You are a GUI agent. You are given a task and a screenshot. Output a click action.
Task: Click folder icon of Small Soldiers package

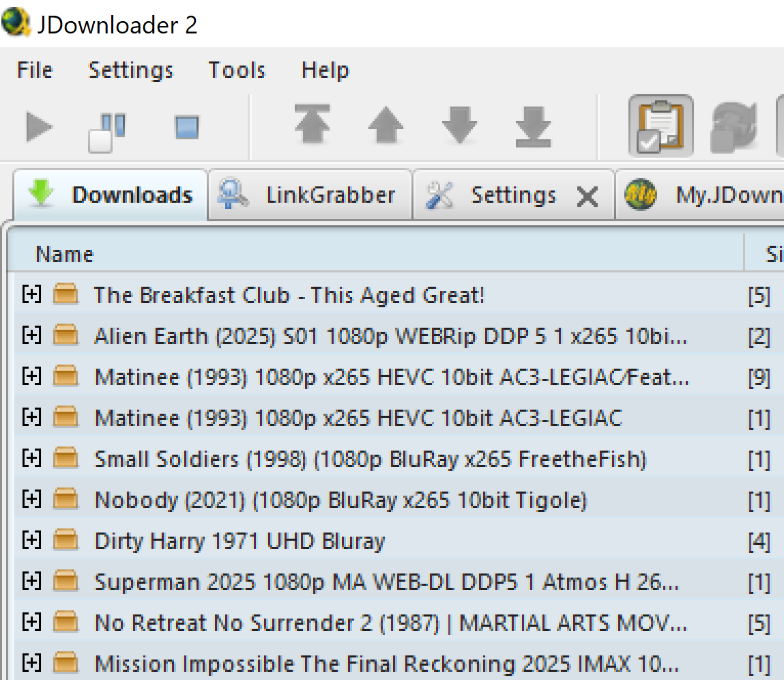(x=66, y=458)
